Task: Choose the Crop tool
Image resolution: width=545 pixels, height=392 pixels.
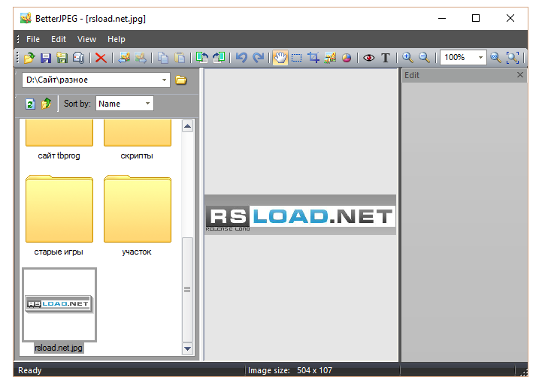Action: click(313, 57)
